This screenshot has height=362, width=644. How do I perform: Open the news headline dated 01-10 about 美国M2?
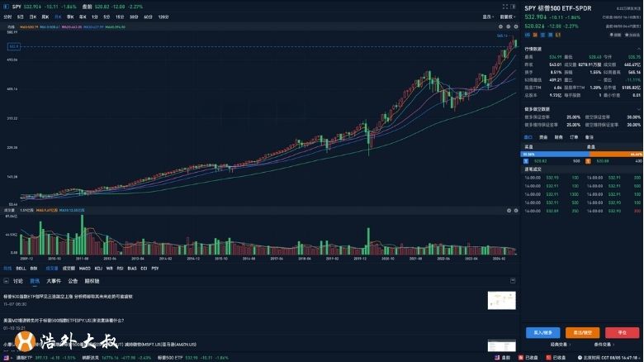click(64, 320)
